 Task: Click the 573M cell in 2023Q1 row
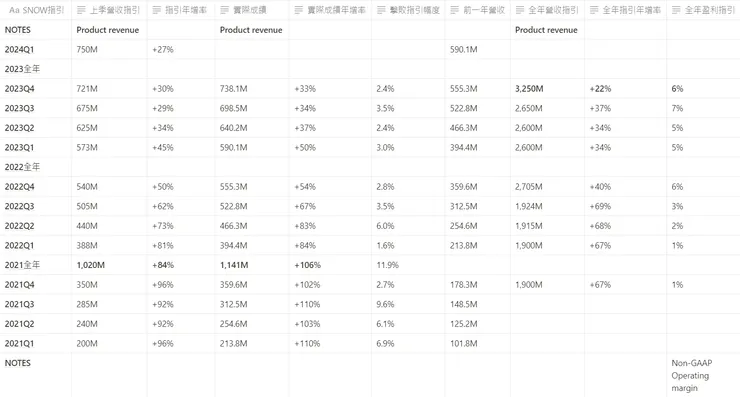coord(87,147)
